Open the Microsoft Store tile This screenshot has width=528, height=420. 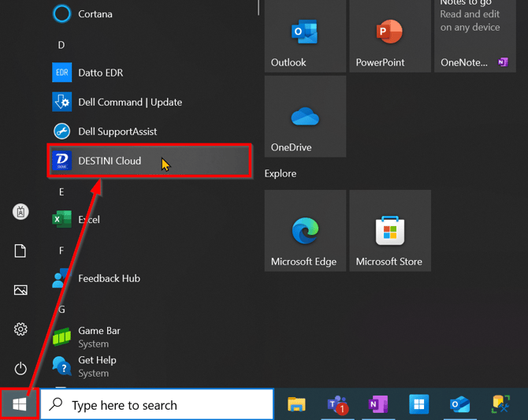click(389, 231)
